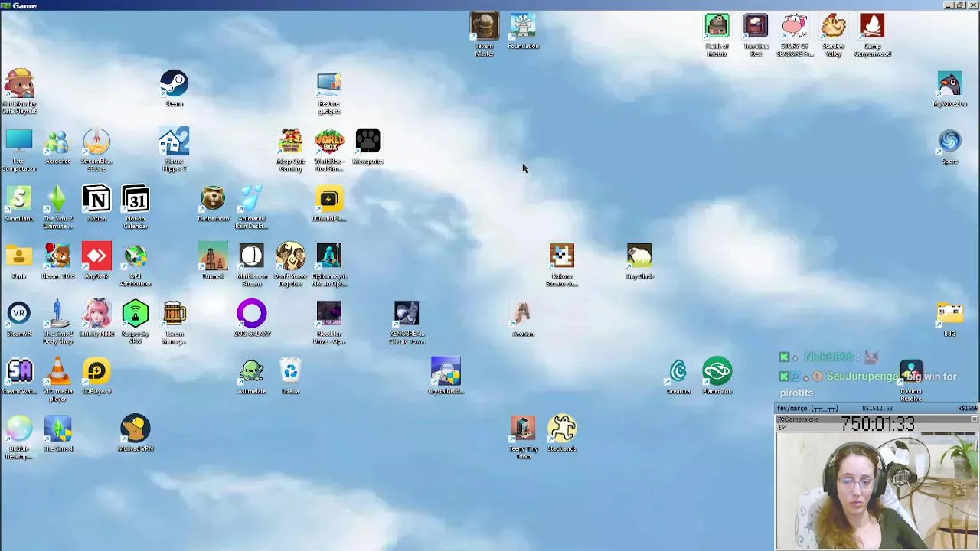Launch Tiny Glade sheep icon
Viewport: 980px width, 551px height.
(639, 256)
